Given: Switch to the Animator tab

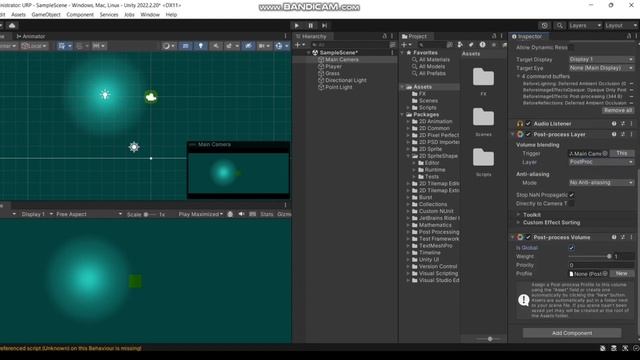Looking at the screenshot, I should coord(31,36).
